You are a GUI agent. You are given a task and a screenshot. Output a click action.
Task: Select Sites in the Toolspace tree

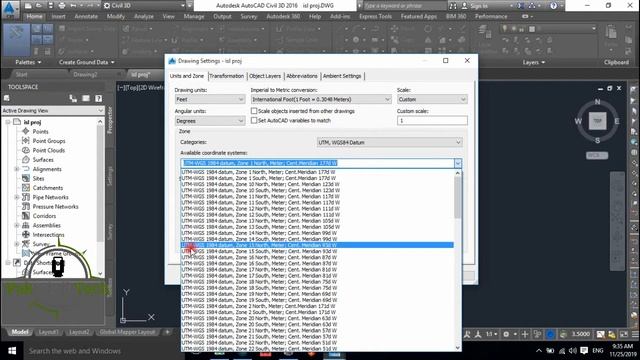pyautogui.click(x=38, y=178)
